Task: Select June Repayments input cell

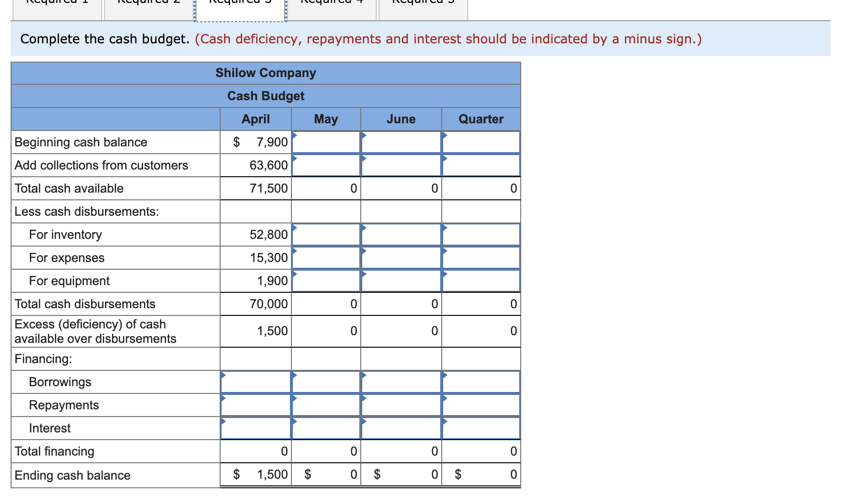Action: pos(401,405)
